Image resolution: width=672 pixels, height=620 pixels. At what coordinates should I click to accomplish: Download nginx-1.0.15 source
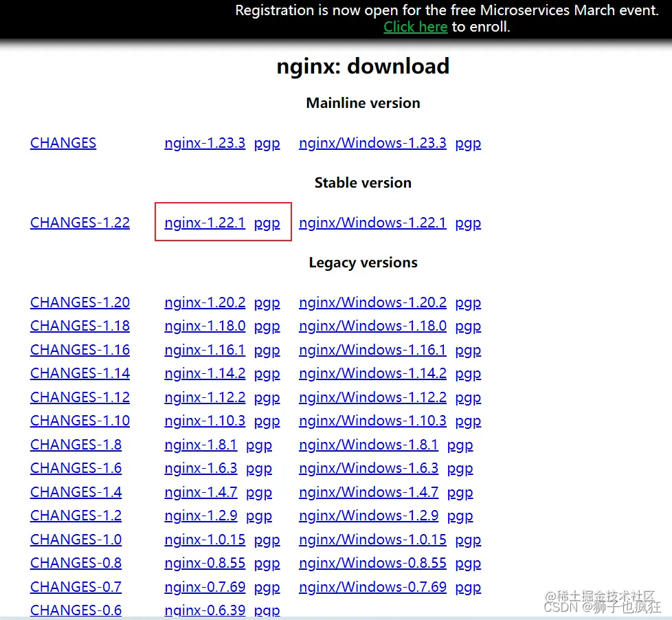(205, 540)
